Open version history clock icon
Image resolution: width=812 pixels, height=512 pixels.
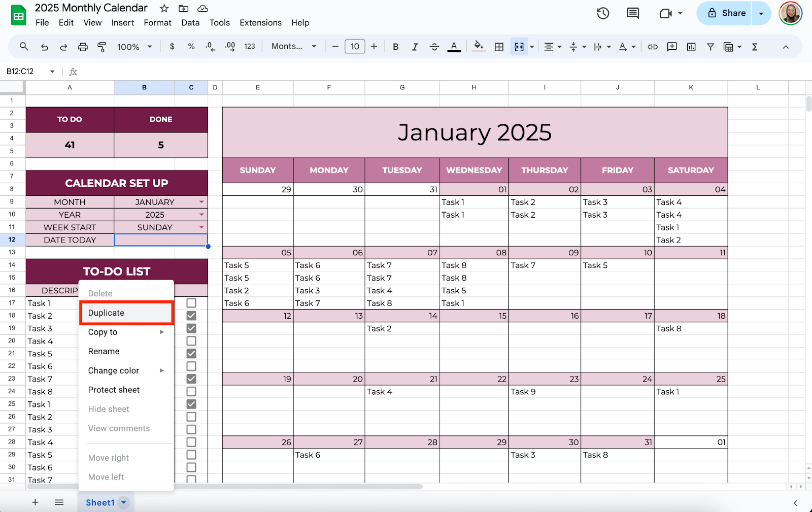tap(603, 13)
